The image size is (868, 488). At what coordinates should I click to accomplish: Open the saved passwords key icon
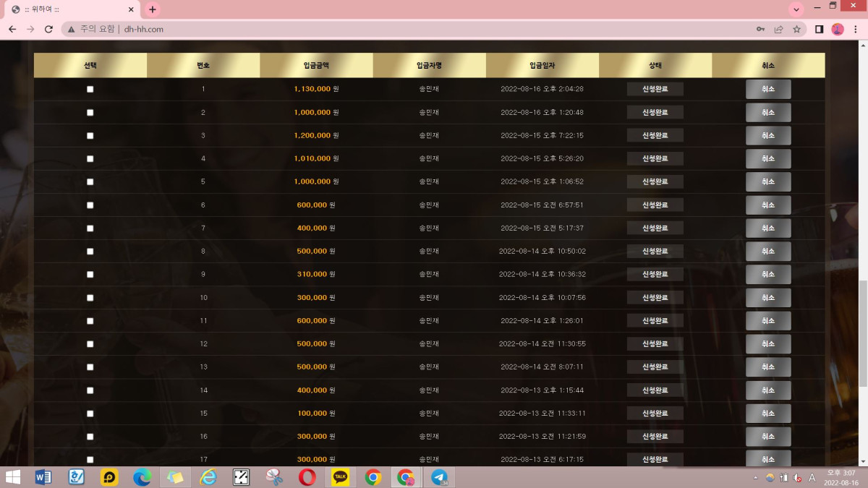[760, 29]
